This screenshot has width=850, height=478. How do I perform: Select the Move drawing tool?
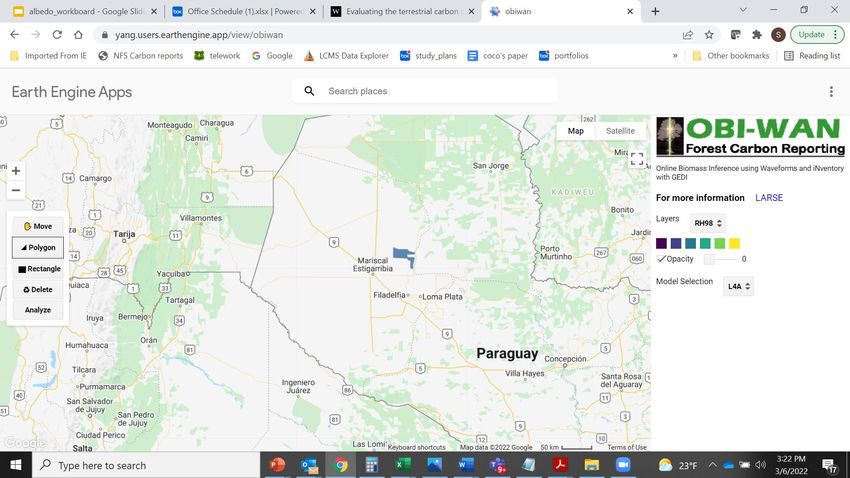(x=38, y=226)
